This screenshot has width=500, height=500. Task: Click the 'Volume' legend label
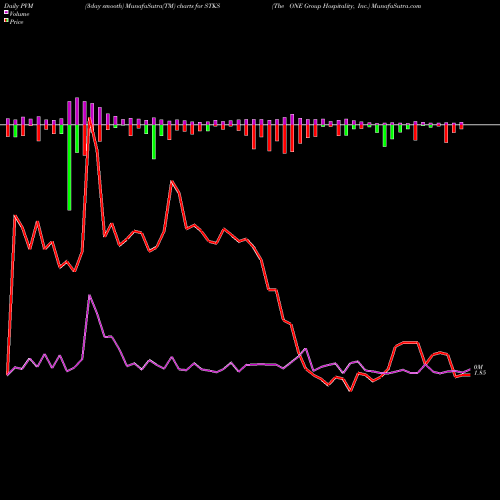(x=19, y=14)
